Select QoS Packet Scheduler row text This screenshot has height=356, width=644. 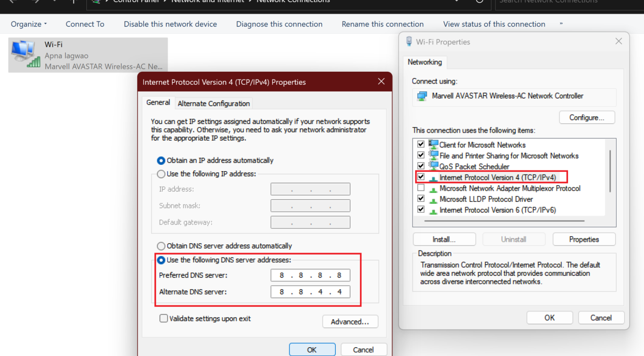[x=474, y=166]
